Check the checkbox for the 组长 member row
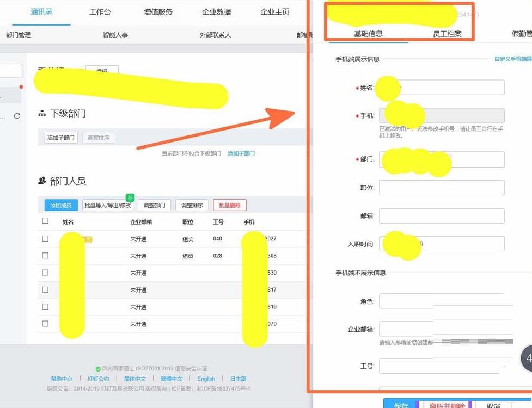This screenshot has width=532, height=408. pyautogui.click(x=45, y=238)
